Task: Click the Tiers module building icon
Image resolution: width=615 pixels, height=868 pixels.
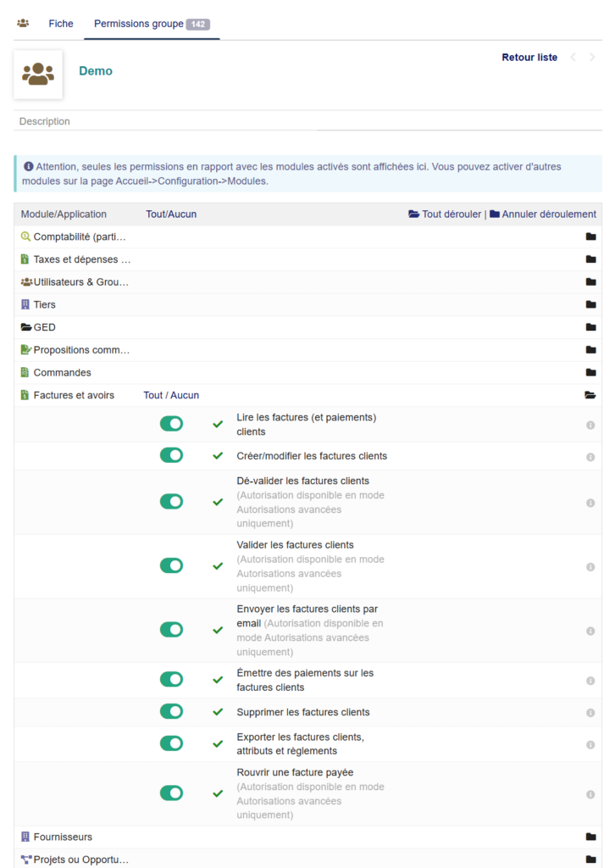Action: pos(25,304)
